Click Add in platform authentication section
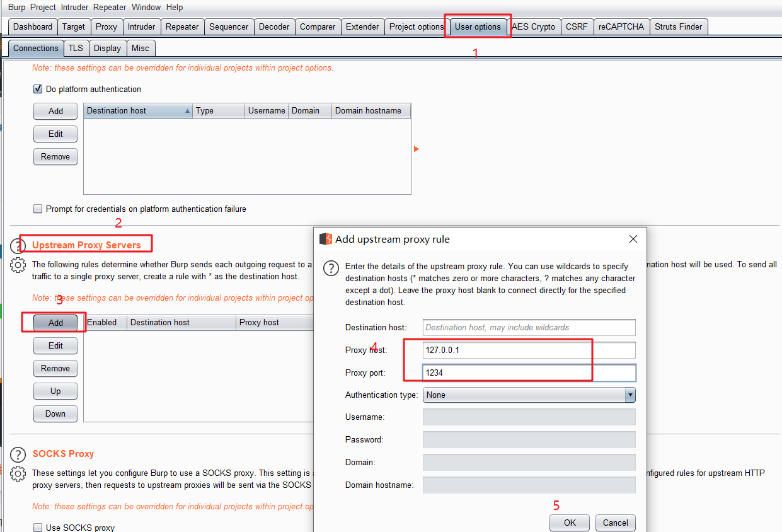The image size is (782, 532). click(x=55, y=111)
